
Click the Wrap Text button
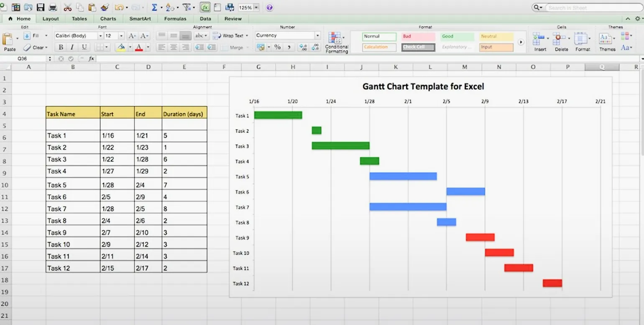click(x=230, y=36)
